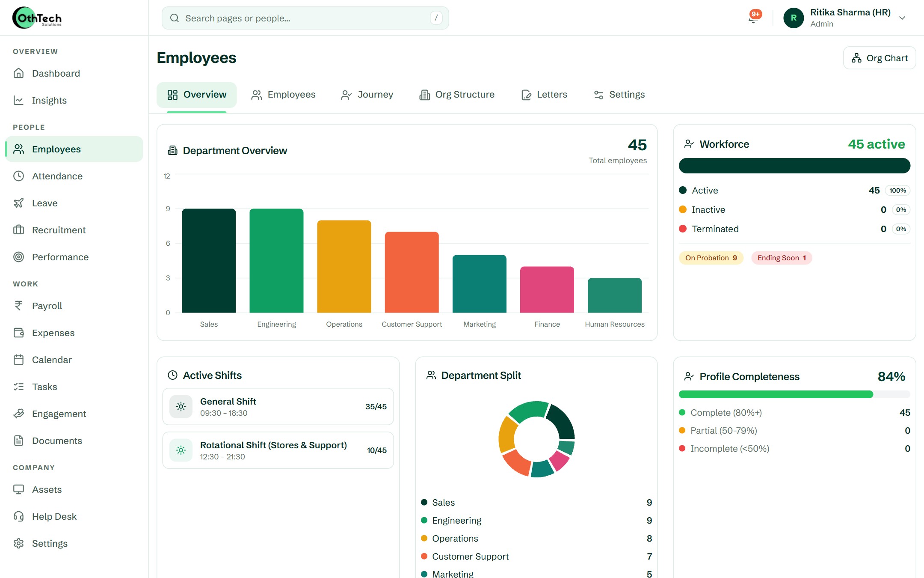924x578 pixels.
Task: Click the Finance bar in the chart
Action: point(547,290)
